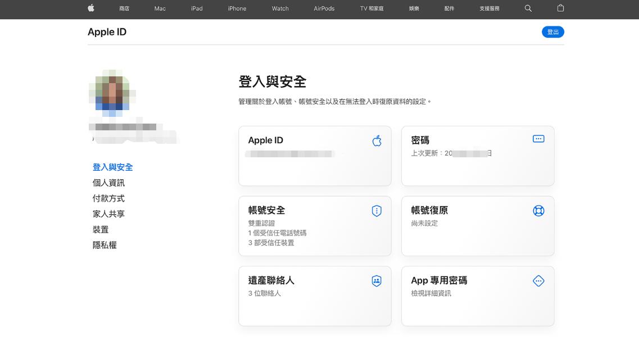
Task: Click the Apple logo in the navigation bar
Action: click(91, 9)
